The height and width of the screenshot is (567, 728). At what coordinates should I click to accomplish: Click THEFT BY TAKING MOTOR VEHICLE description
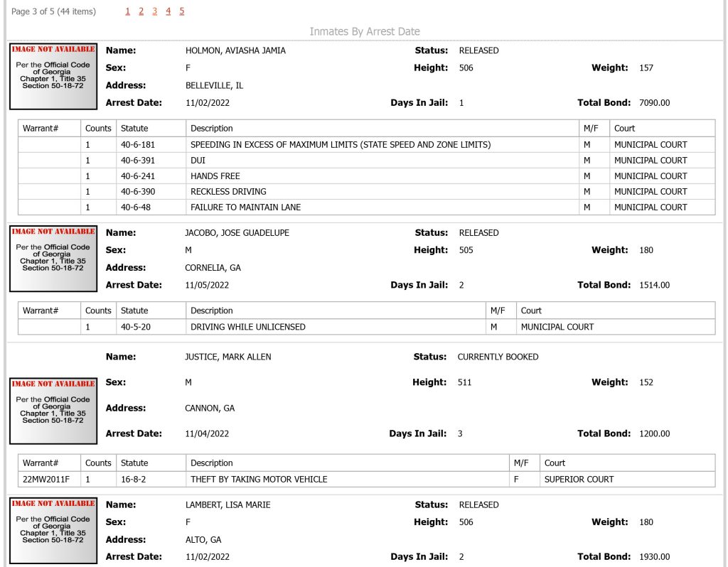coord(259,480)
